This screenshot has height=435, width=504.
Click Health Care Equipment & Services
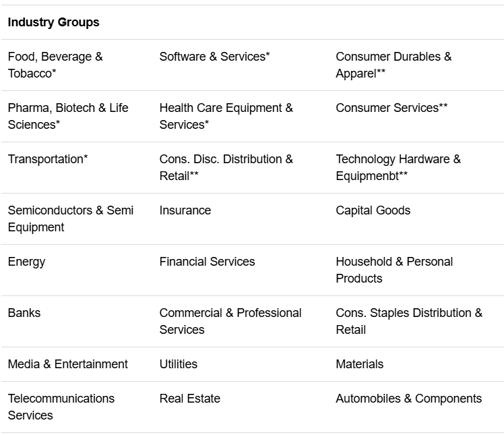pos(226,116)
